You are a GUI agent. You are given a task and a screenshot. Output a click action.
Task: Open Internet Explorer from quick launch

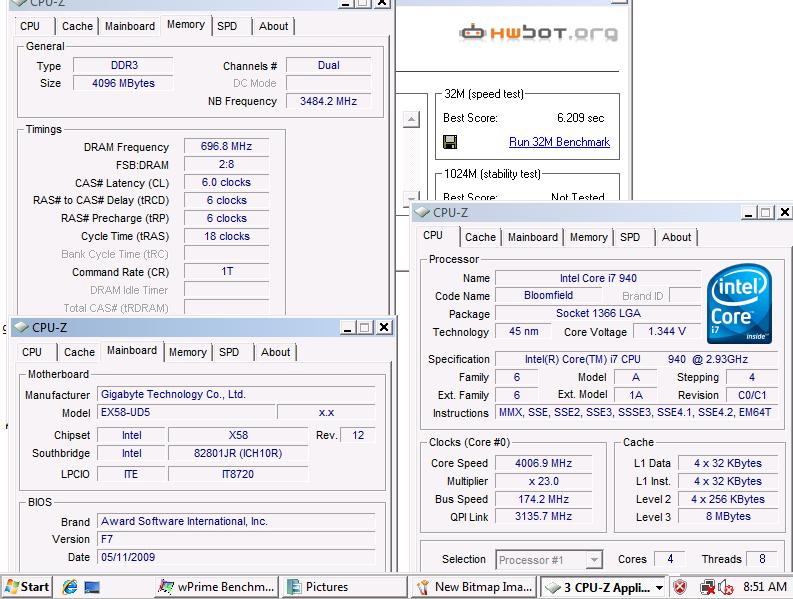(70, 587)
